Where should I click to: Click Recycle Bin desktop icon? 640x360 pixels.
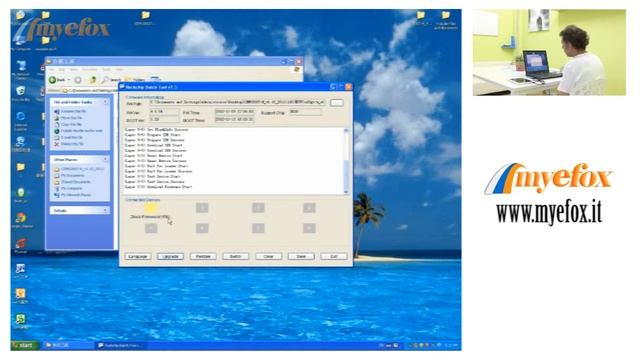[x=21, y=94]
